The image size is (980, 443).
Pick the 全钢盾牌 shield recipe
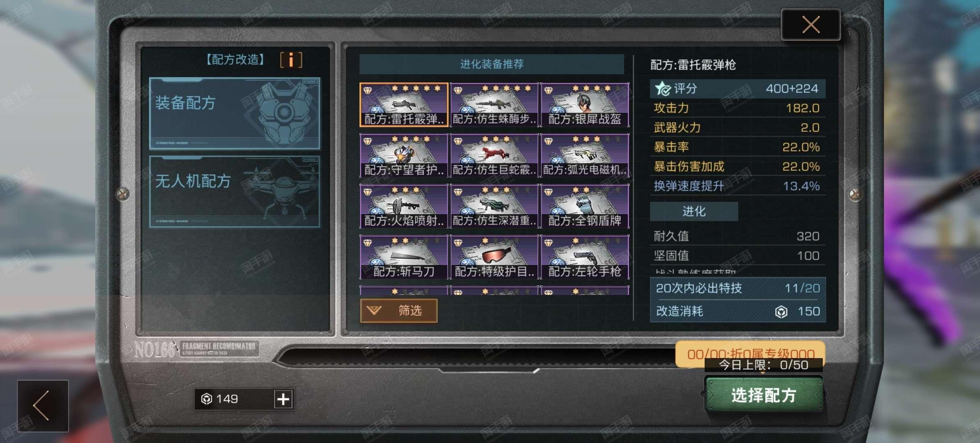tap(585, 206)
